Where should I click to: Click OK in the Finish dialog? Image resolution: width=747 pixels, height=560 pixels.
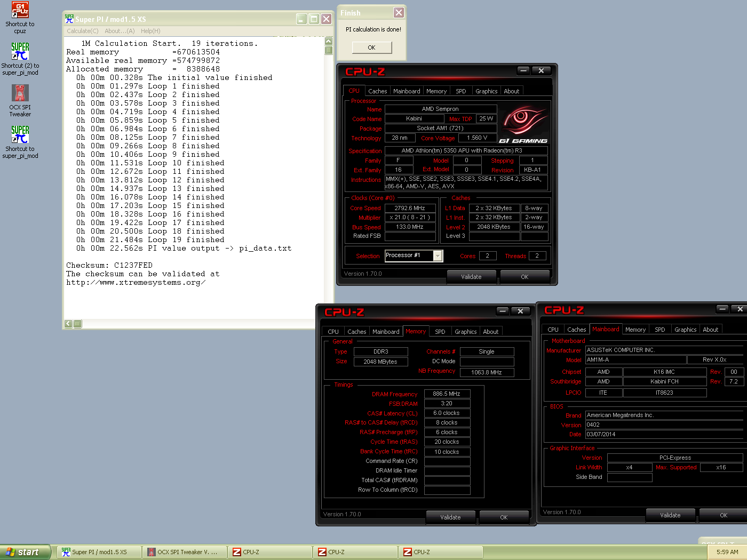coord(372,47)
